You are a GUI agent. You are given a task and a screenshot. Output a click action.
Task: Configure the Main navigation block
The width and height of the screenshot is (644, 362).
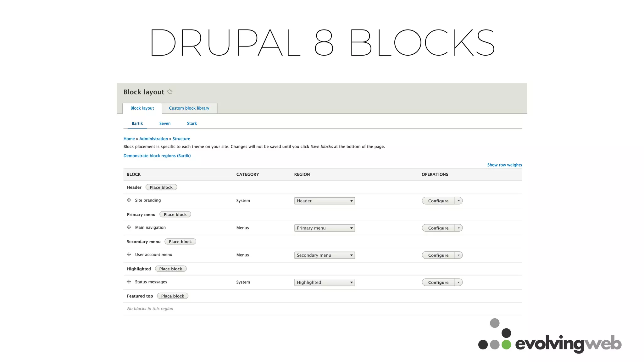coord(438,228)
